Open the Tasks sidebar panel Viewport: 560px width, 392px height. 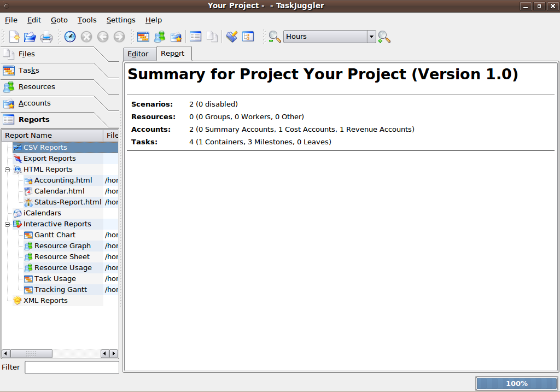pyautogui.click(x=28, y=71)
